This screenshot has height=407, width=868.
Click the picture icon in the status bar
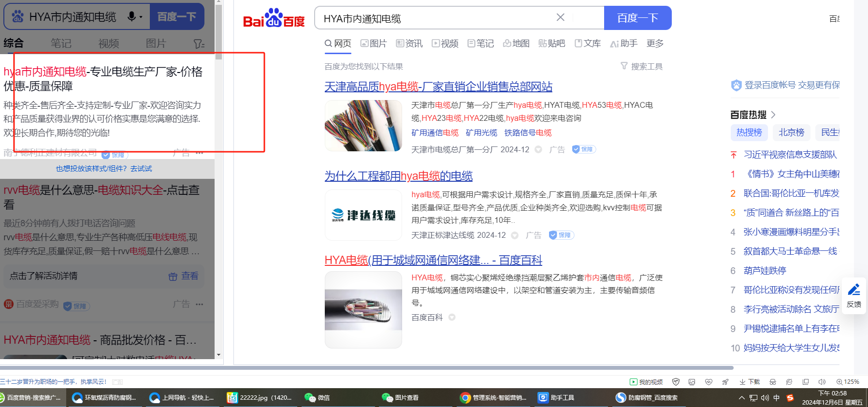(692, 382)
